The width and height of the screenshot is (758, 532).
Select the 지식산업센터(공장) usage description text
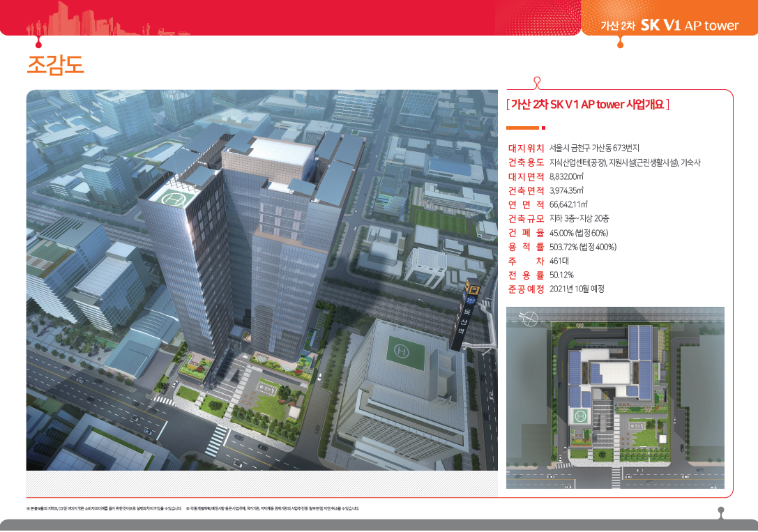coord(625,162)
